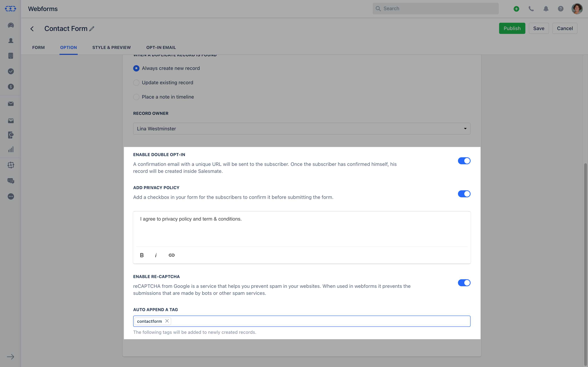Switch to the Opt-in Email tab

(161, 47)
